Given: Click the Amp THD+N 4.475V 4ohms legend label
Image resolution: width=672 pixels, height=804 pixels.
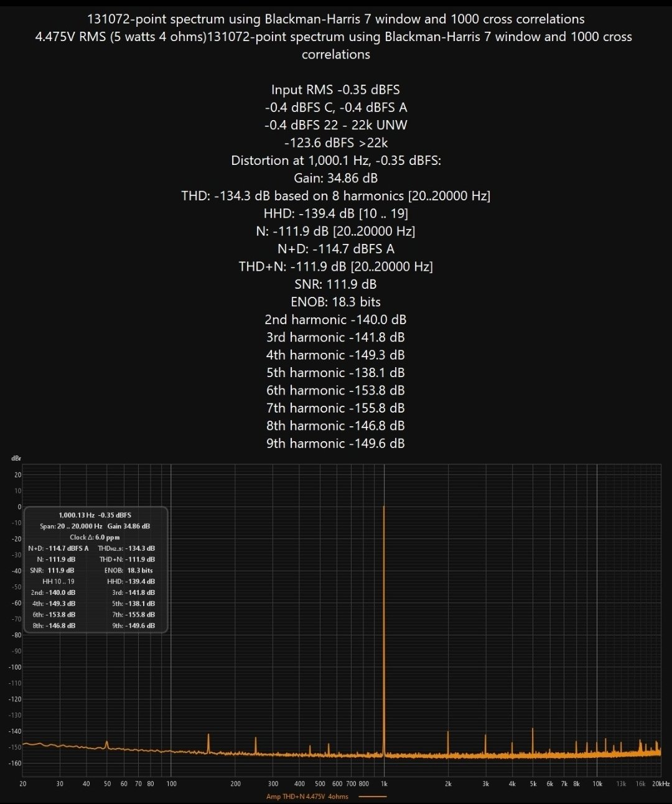Looking at the screenshot, I should [307, 797].
